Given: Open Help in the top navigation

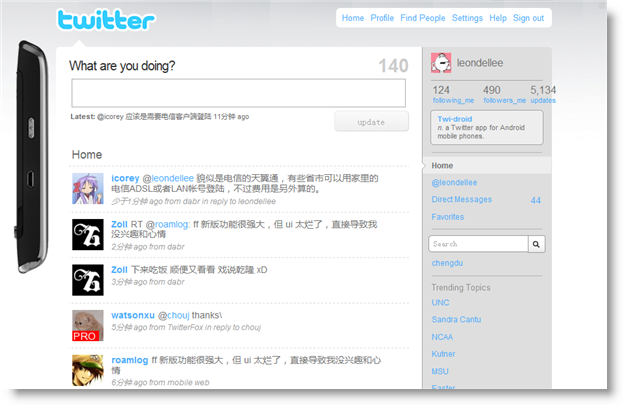Looking at the screenshot, I should pos(498,18).
